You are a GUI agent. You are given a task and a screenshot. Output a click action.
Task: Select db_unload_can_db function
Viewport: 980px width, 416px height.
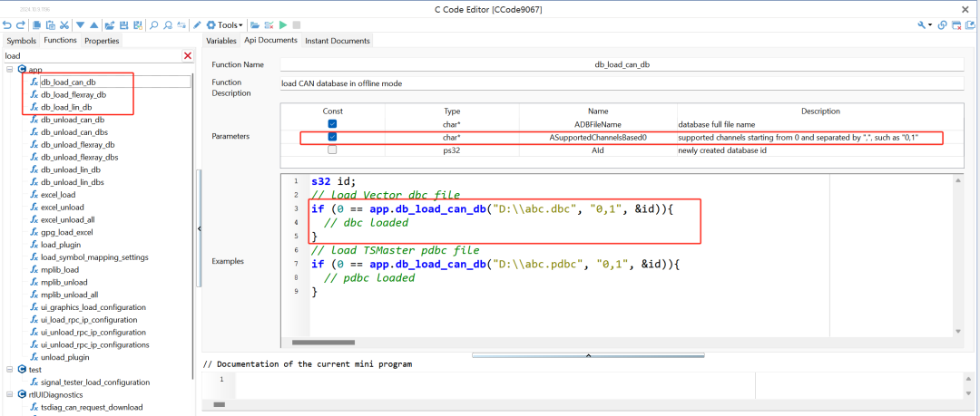73,120
